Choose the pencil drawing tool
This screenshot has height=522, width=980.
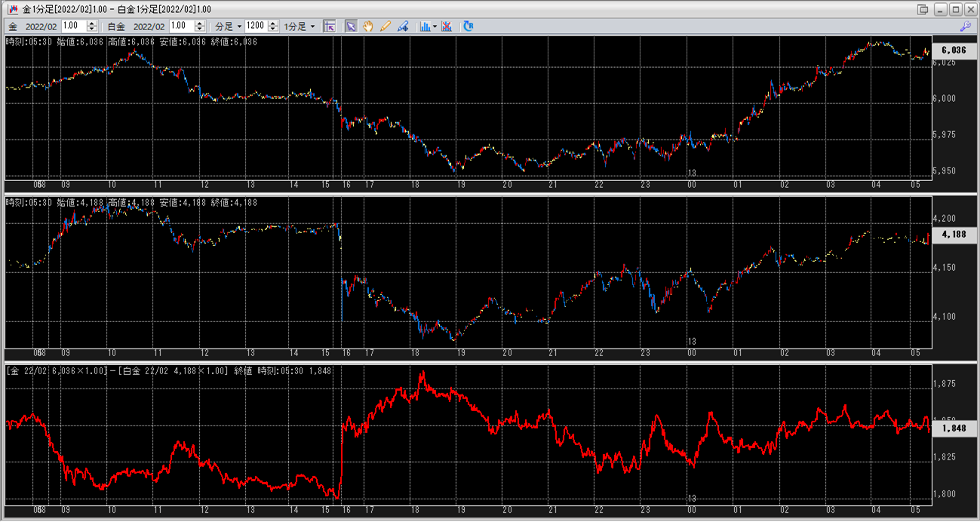click(x=386, y=26)
